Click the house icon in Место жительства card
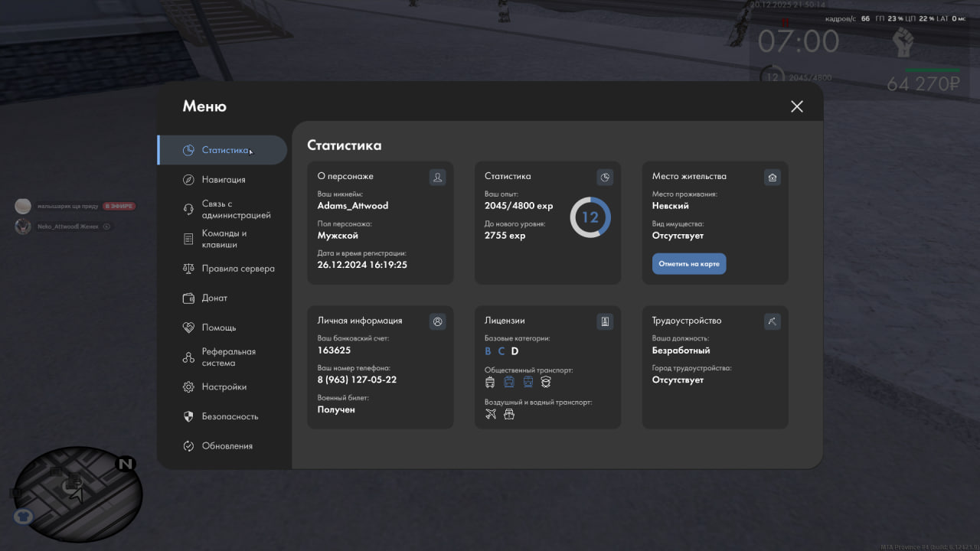The height and width of the screenshot is (551, 980). 772,178
